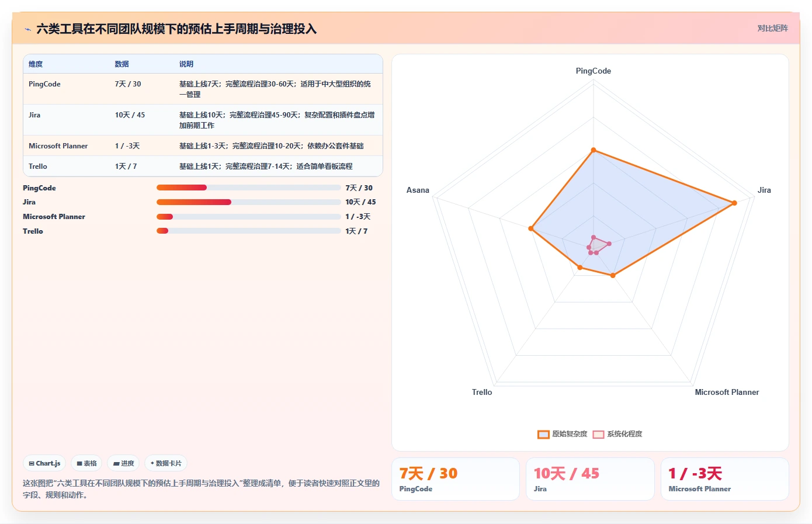Select the PingCode table row name

pyautogui.click(x=44, y=84)
